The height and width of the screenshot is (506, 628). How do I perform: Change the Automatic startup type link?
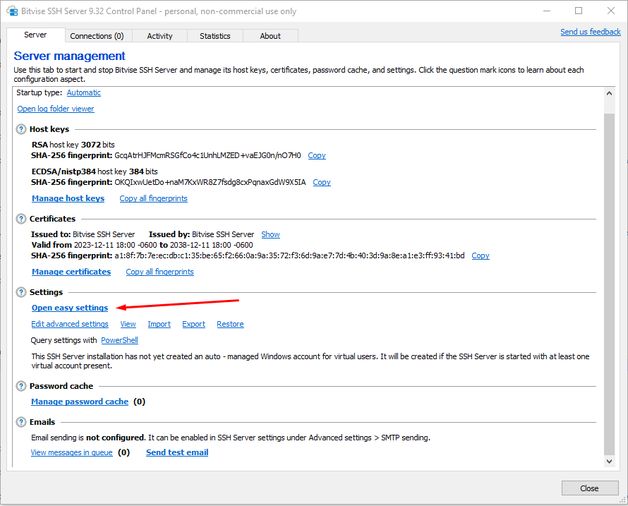pos(84,93)
